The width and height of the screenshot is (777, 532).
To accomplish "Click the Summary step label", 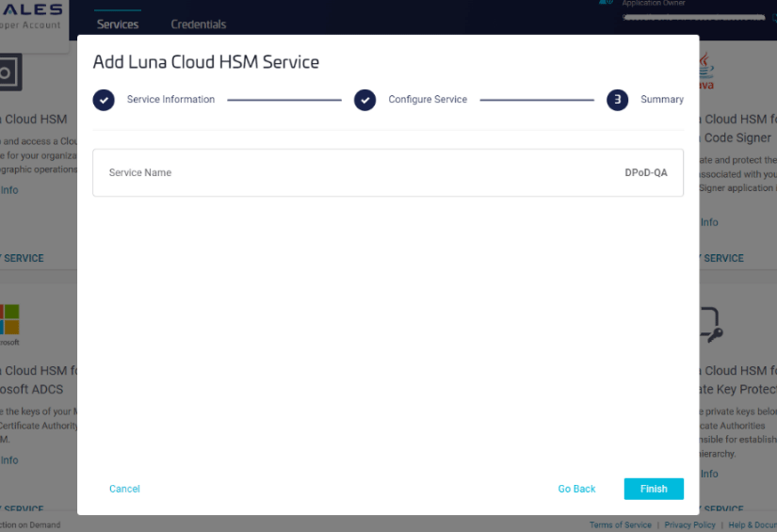I will [x=662, y=100].
